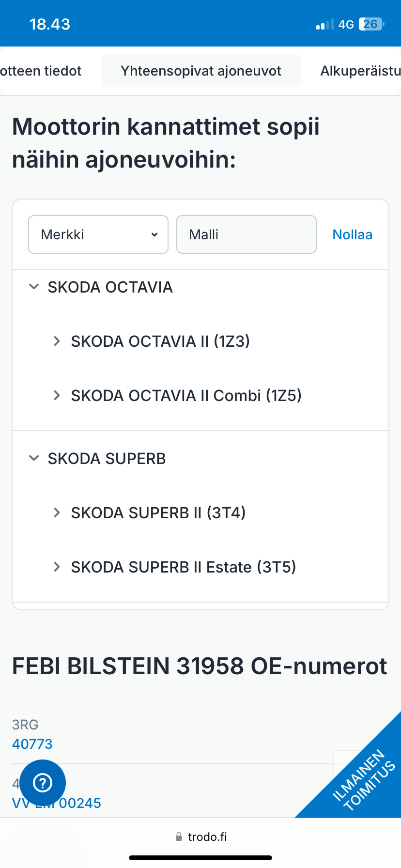Screen dimensions: 401x868
Task: Tap the Ilmainen toimitus corner banner
Action: [x=363, y=780]
